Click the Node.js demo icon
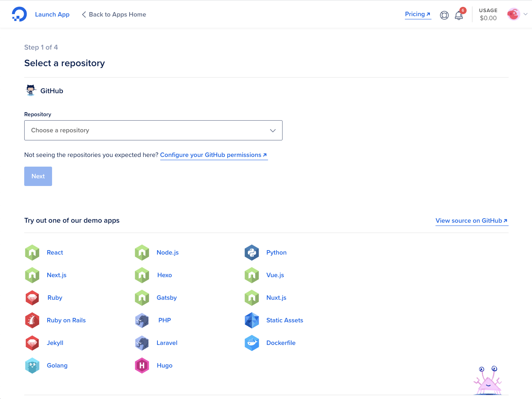This screenshot has width=532, height=399. [142, 253]
